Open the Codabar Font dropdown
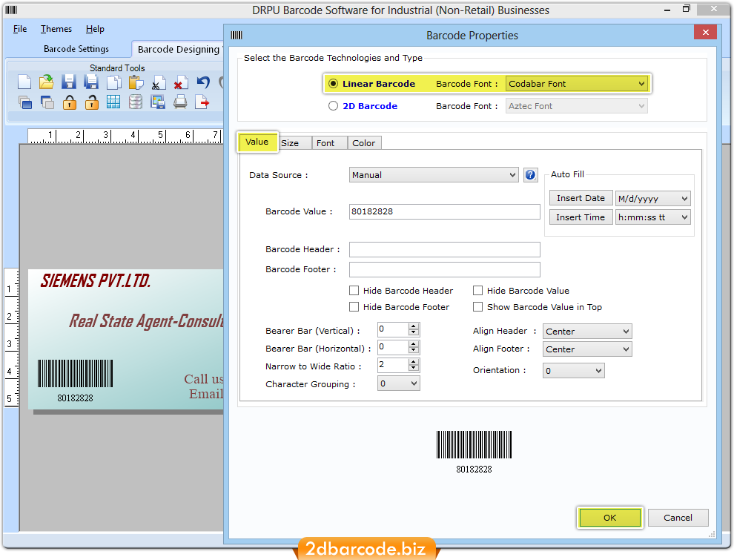The height and width of the screenshot is (560, 734). (577, 84)
